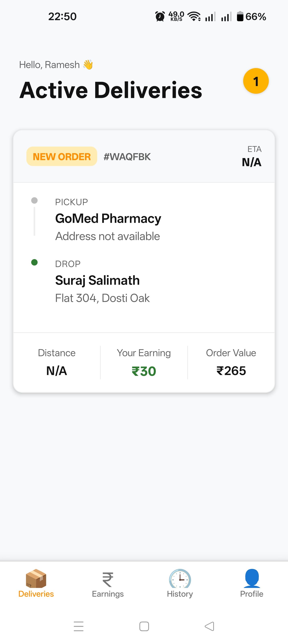Open Android recent apps menu icon
This screenshot has height=644, width=288.
click(78, 626)
